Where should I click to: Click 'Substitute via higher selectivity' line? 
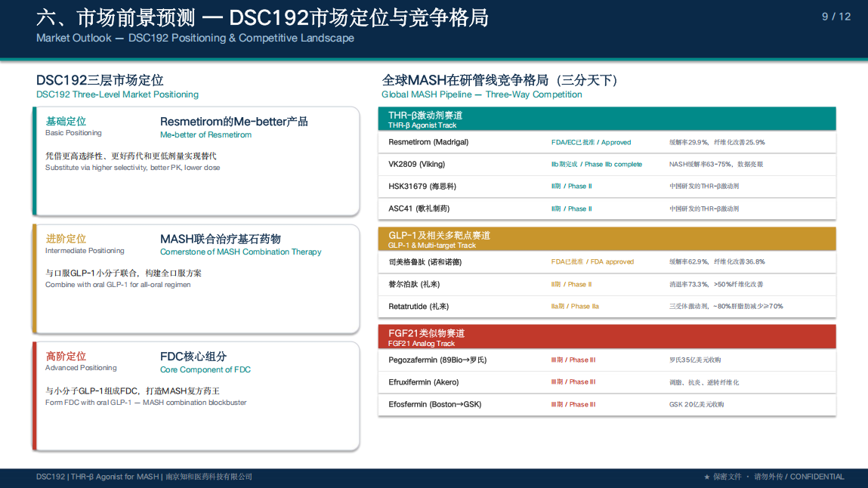132,168
